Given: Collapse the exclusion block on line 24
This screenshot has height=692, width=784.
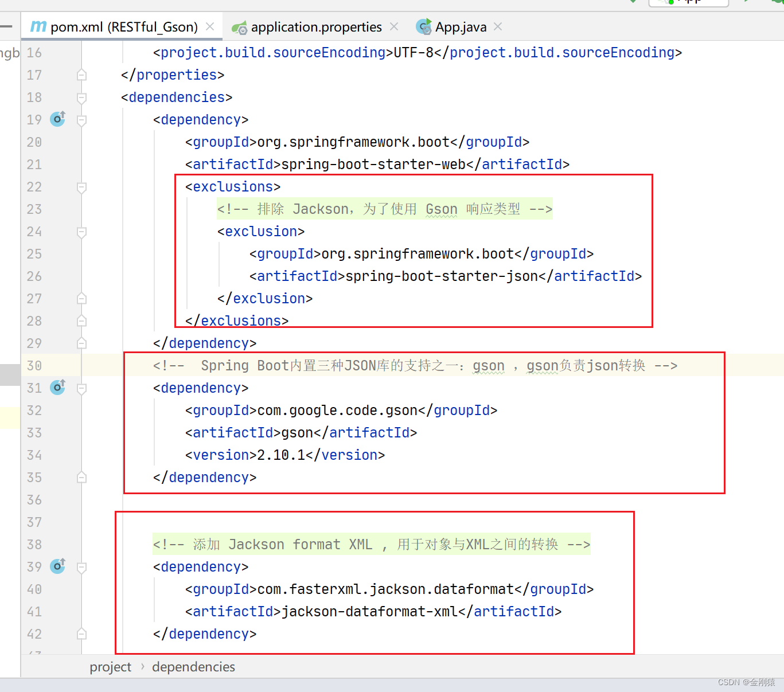Looking at the screenshot, I should point(81,232).
